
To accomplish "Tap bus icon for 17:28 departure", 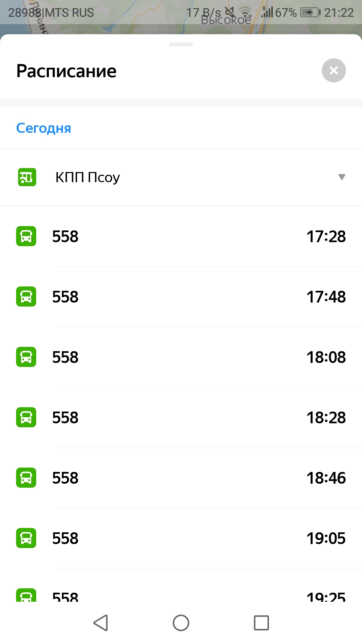I will (26, 236).
